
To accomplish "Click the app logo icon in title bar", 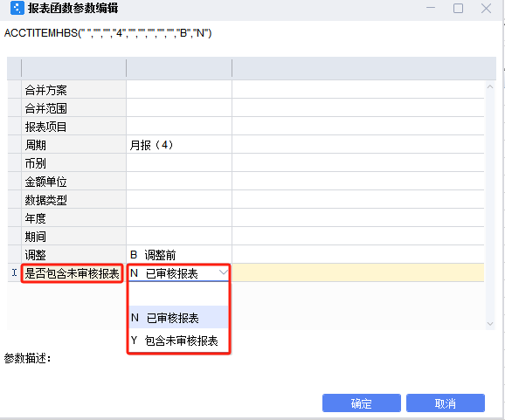I will (x=17, y=8).
